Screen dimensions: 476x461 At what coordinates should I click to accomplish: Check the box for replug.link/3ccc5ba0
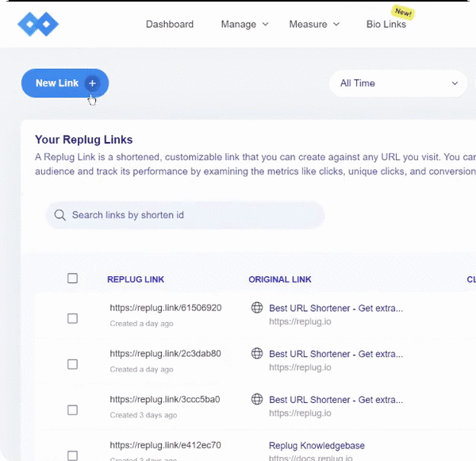tap(72, 410)
